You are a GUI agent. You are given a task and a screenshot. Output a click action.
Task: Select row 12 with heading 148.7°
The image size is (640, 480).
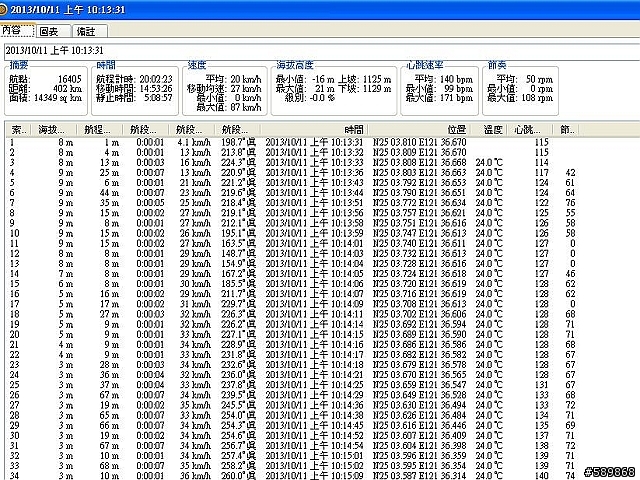pos(293,253)
